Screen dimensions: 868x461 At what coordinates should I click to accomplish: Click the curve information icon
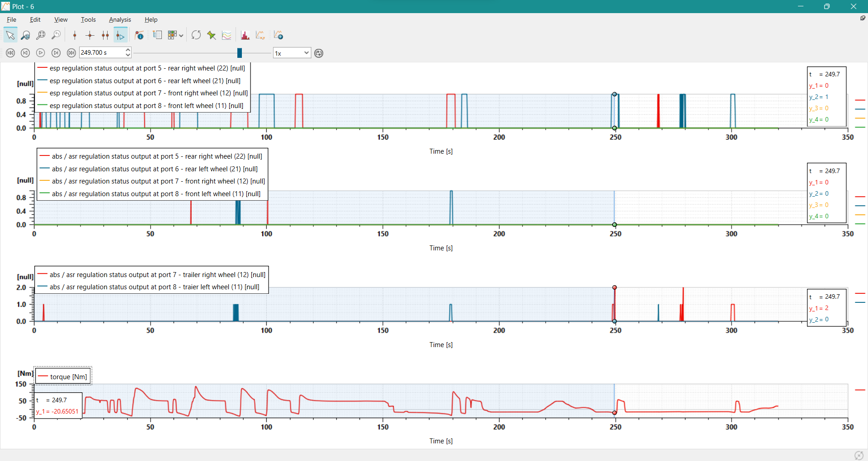tap(139, 35)
